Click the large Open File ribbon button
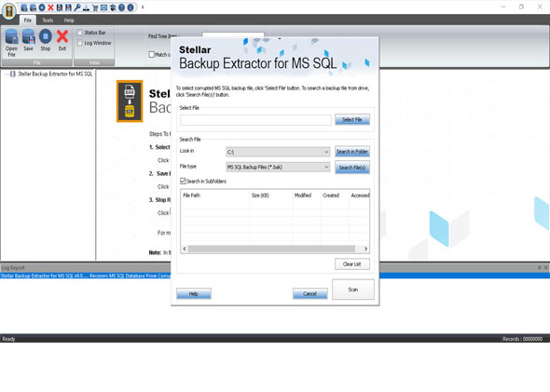 pyautogui.click(x=11, y=43)
